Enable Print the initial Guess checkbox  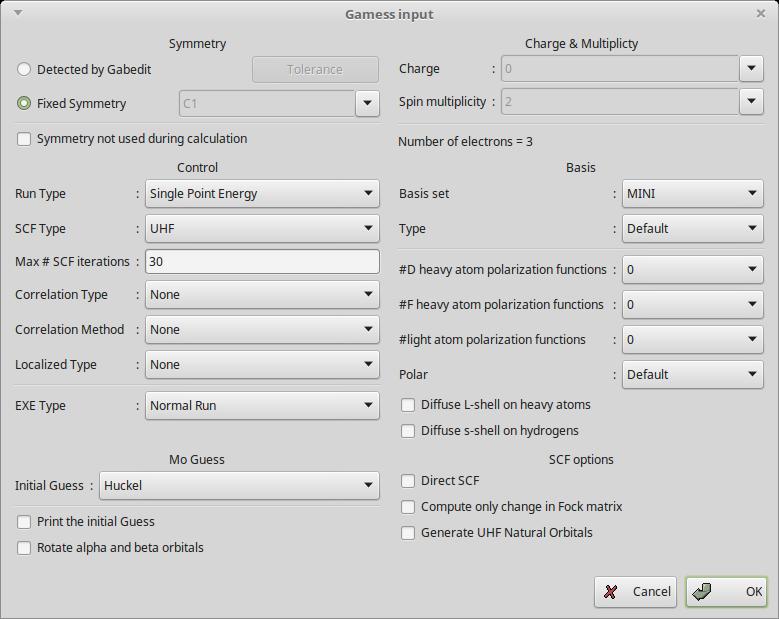click(25, 522)
